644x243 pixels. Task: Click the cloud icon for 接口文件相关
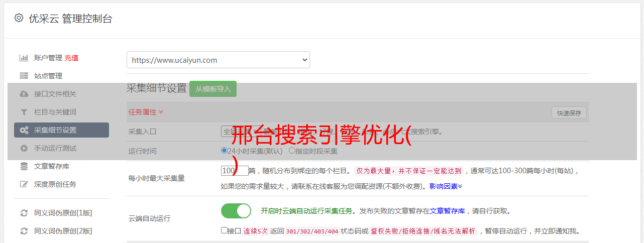[24, 94]
